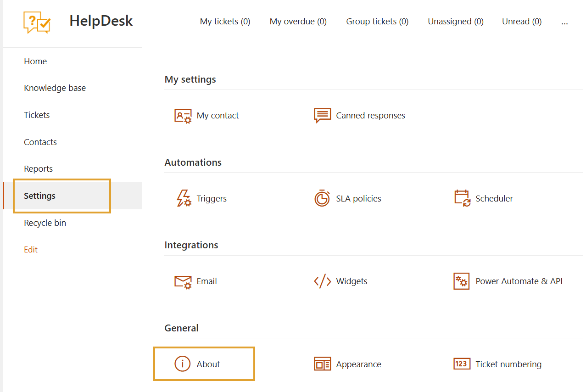Select Settings in sidebar

tap(73, 196)
